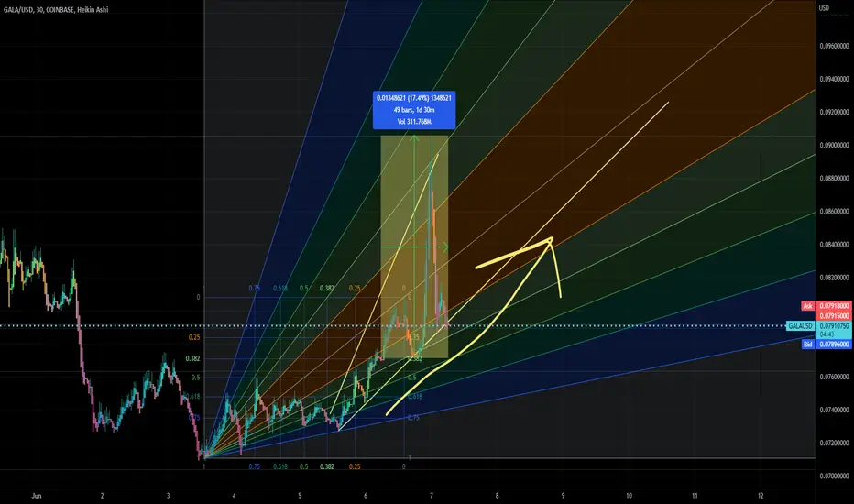Click the orange 0.25 fan level label at left edge
The height and width of the screenshot is (504, 854).
point(194,338)
